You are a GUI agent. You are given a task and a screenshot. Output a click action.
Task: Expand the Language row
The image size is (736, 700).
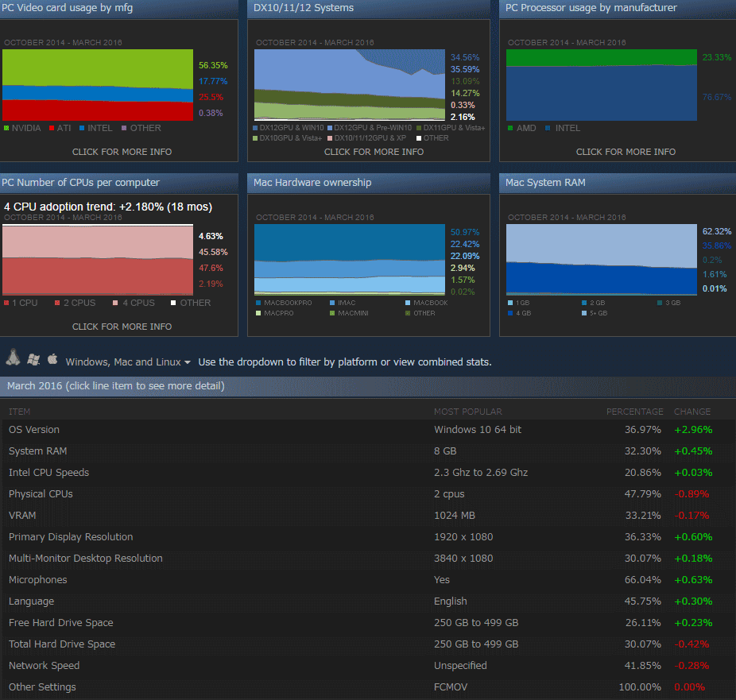tap(368, 601)
